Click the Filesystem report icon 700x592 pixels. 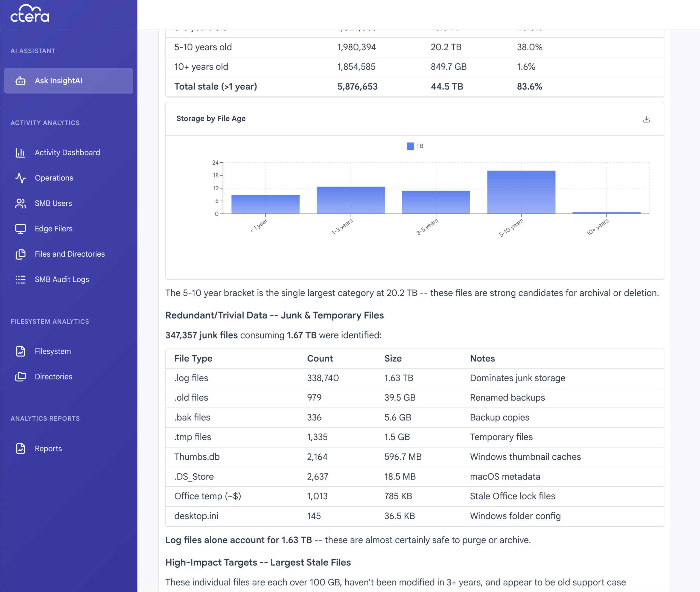pyautogui.click(x=21, y=351)
